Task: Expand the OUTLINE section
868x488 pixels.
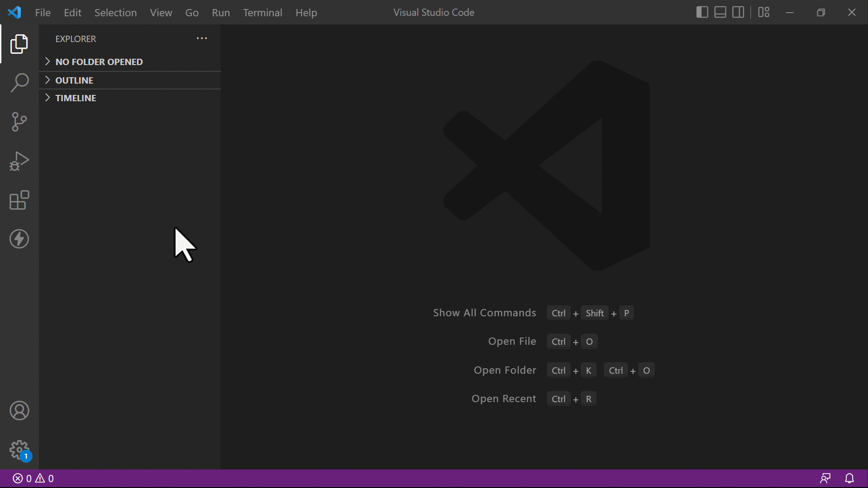Action: point(47,80)
